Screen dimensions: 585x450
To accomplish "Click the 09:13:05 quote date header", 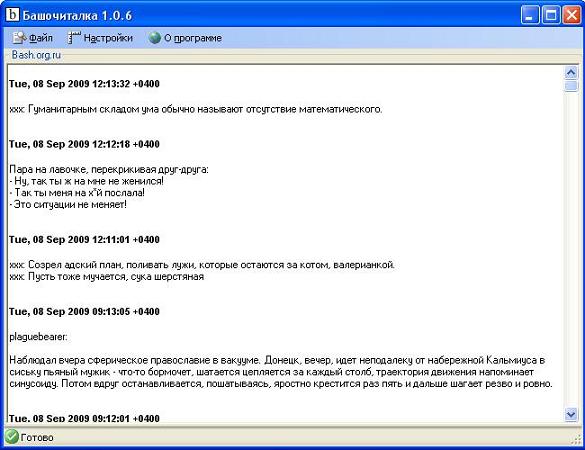I will [84, 311].
